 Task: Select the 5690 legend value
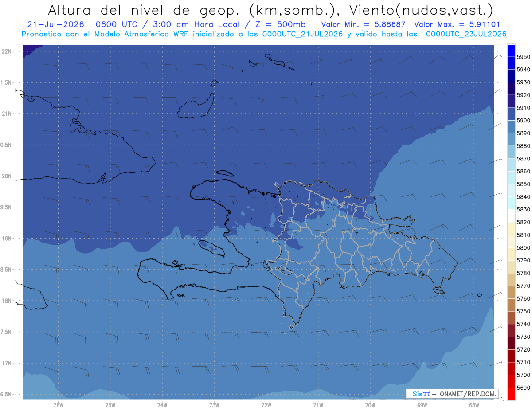pos(524,388)
